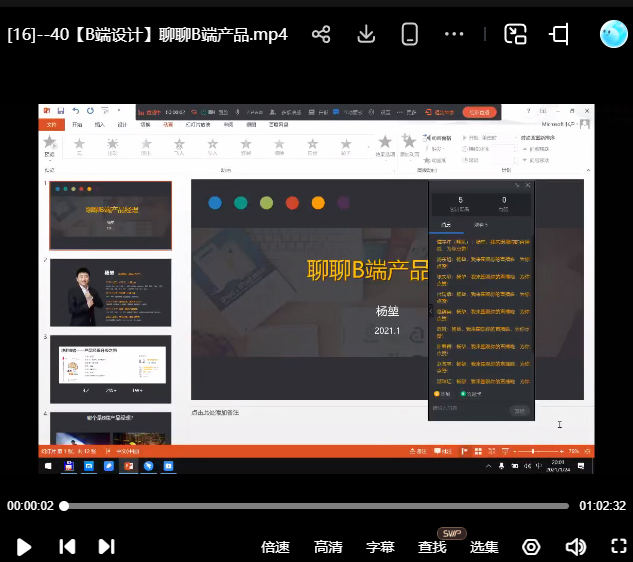Open the three-dot more options menu
633x562 pixels.
[x=454, y=34]
